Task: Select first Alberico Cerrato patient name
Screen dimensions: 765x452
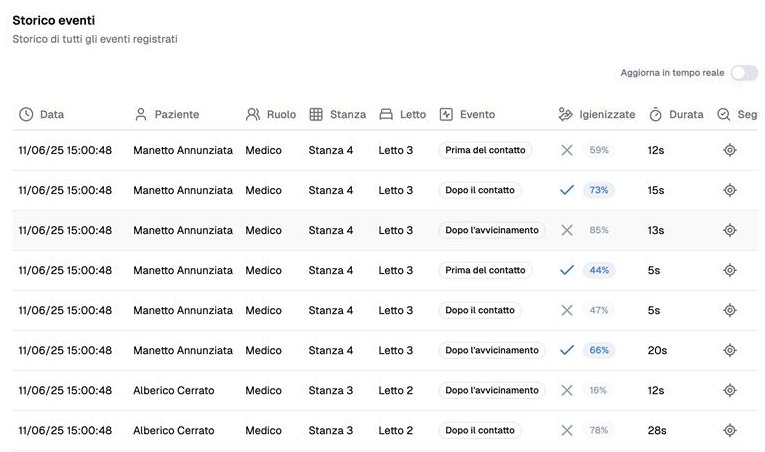Action: pyautogui.click(x=174, y=390)
